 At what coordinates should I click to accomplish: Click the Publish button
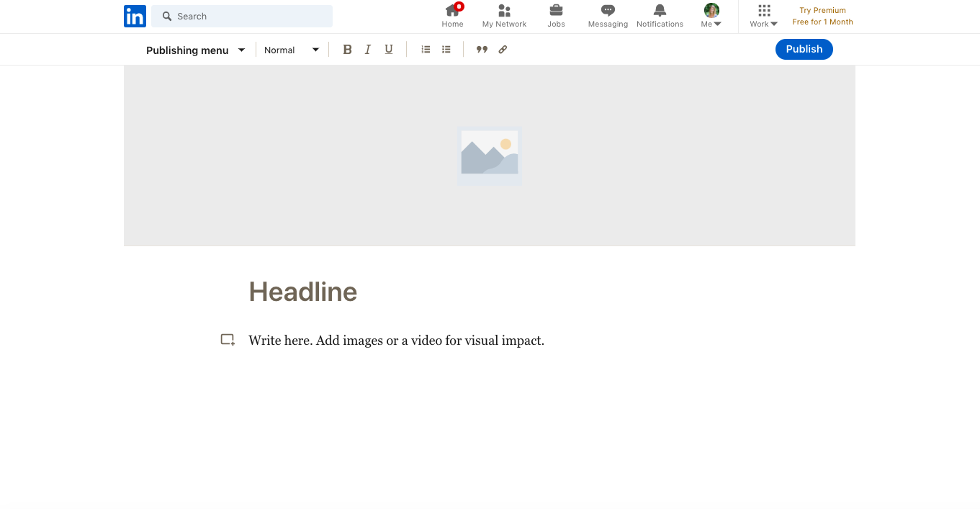point(804,49)
